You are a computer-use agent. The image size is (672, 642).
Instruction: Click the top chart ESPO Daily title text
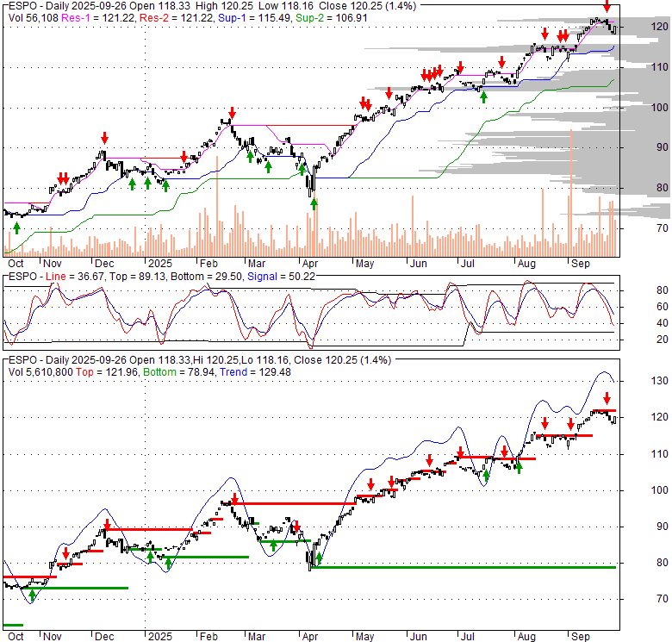212,6
